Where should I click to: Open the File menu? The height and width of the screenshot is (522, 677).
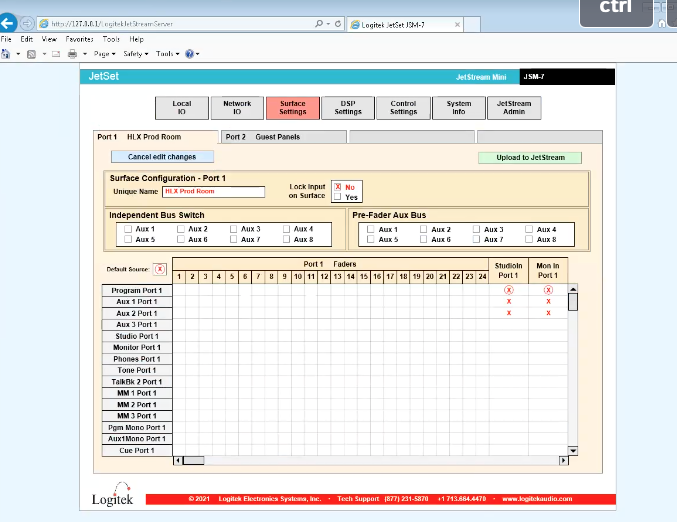pos(6,39)
